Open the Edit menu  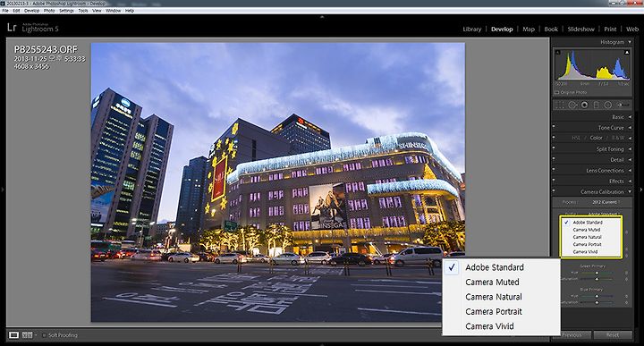tap(16, 11)
